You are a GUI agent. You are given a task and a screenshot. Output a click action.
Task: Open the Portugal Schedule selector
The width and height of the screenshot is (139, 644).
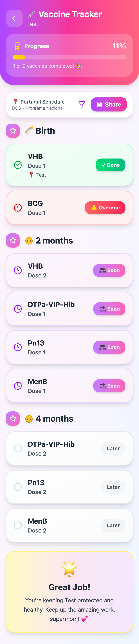(40, 104)
